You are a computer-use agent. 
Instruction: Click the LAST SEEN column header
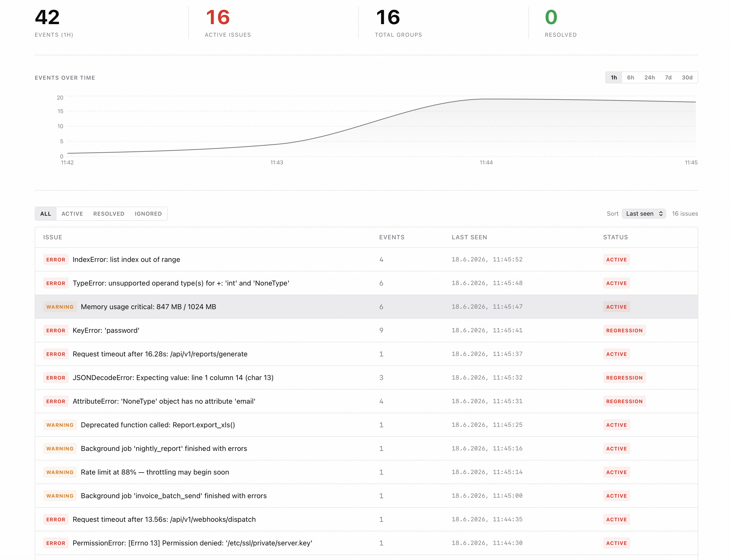coord(469,237)
